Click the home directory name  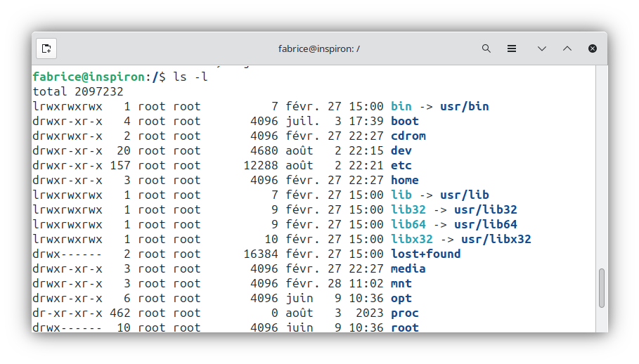(x=405, y=180)
